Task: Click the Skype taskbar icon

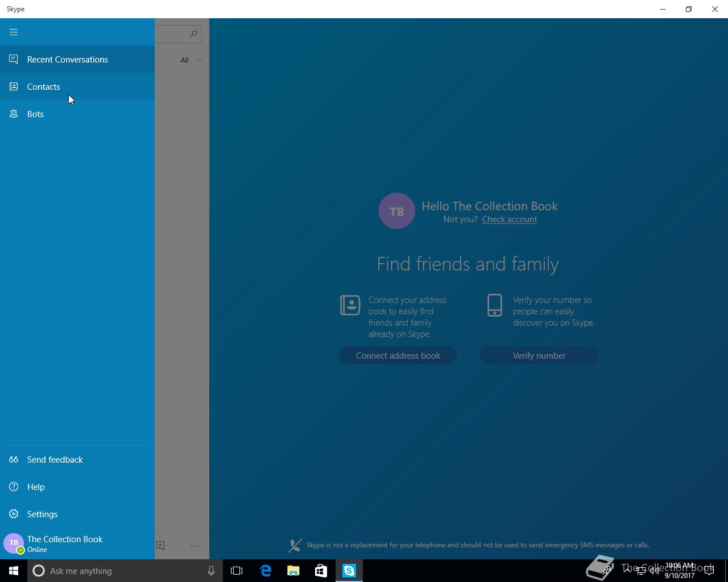Action: point(349,571)
